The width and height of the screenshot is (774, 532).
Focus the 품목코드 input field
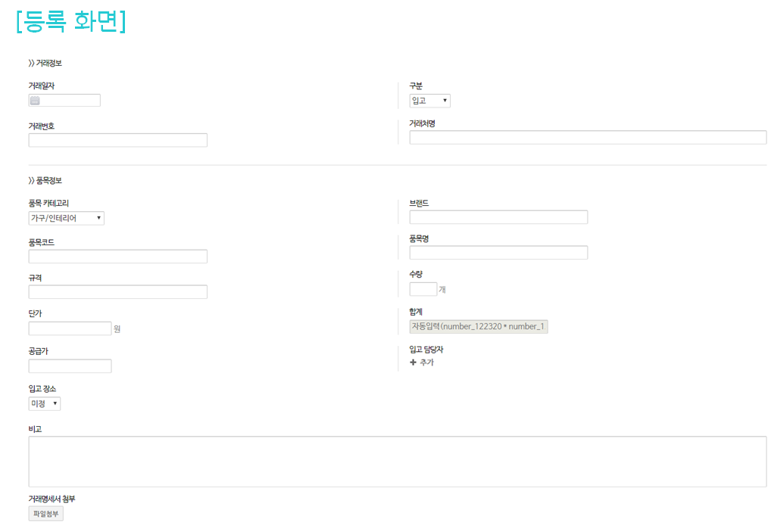(x=117, y=257)
